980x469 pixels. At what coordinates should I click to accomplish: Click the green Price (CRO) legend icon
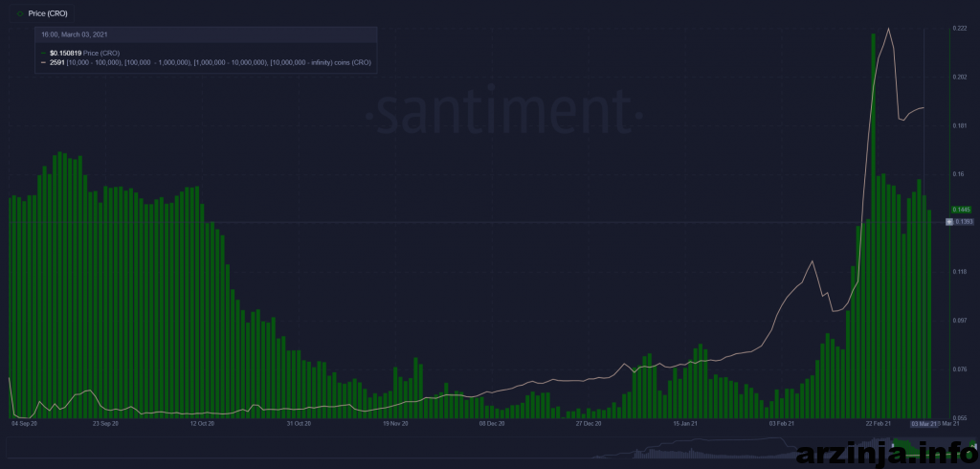[x=19, y=14]
